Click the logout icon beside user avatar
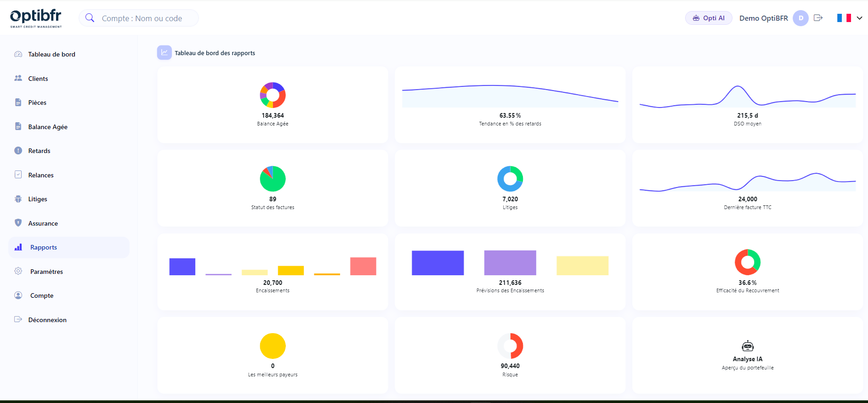This screenshot has height=403, width=868. coord(818,18)
